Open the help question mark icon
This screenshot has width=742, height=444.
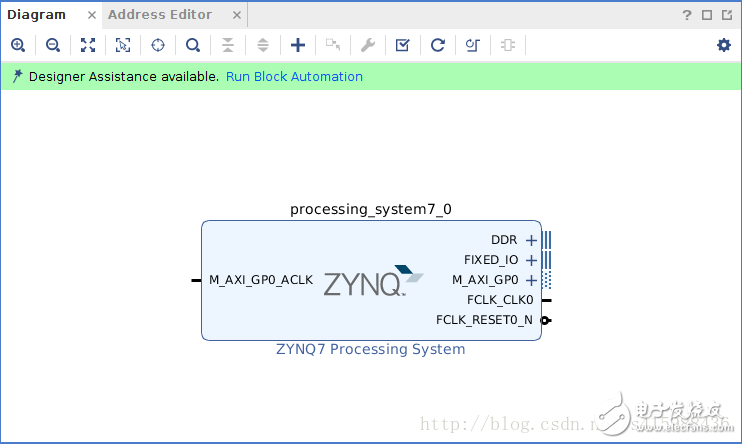687,15
